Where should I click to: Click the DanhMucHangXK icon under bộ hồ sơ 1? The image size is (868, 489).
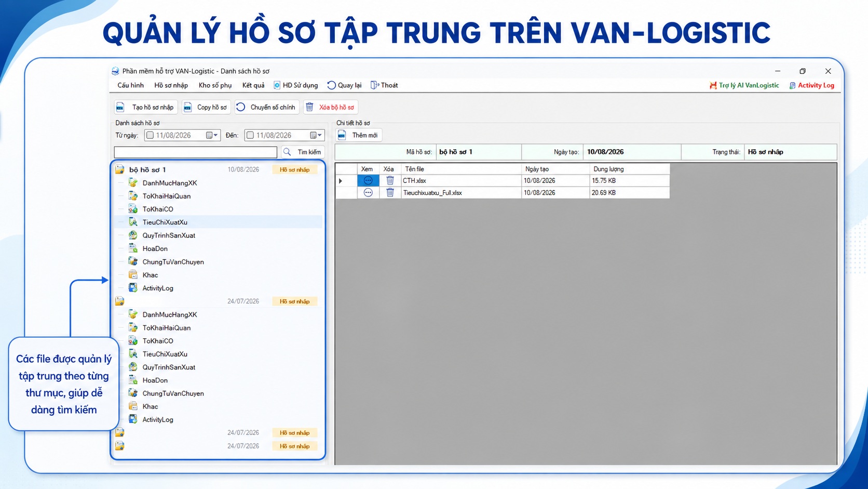point(133,183)
